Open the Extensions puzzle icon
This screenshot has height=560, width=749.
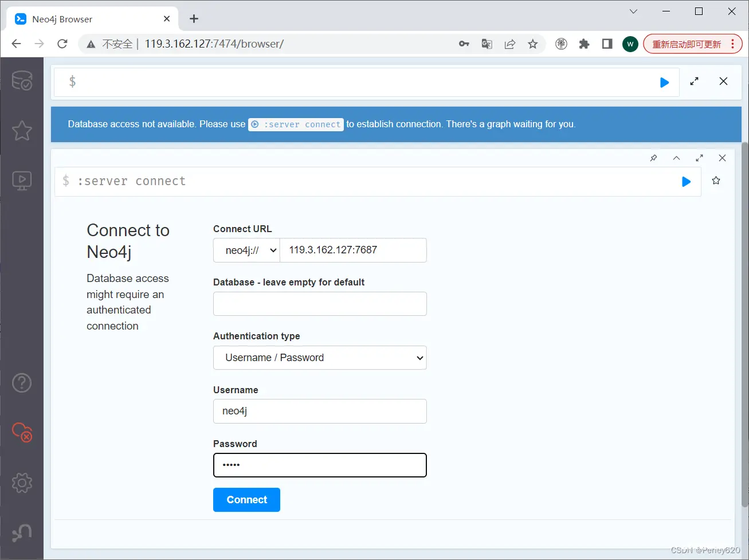pos(585,44)
